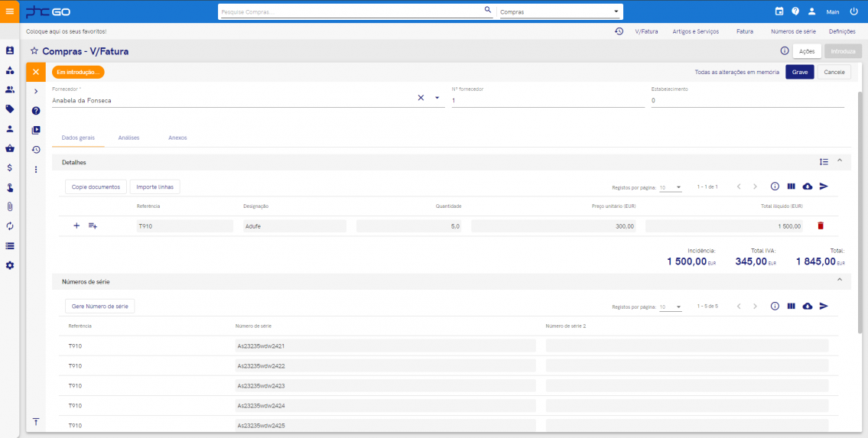Open the Ações button
This screenshot has width=868, height=438.
point(807,51)
